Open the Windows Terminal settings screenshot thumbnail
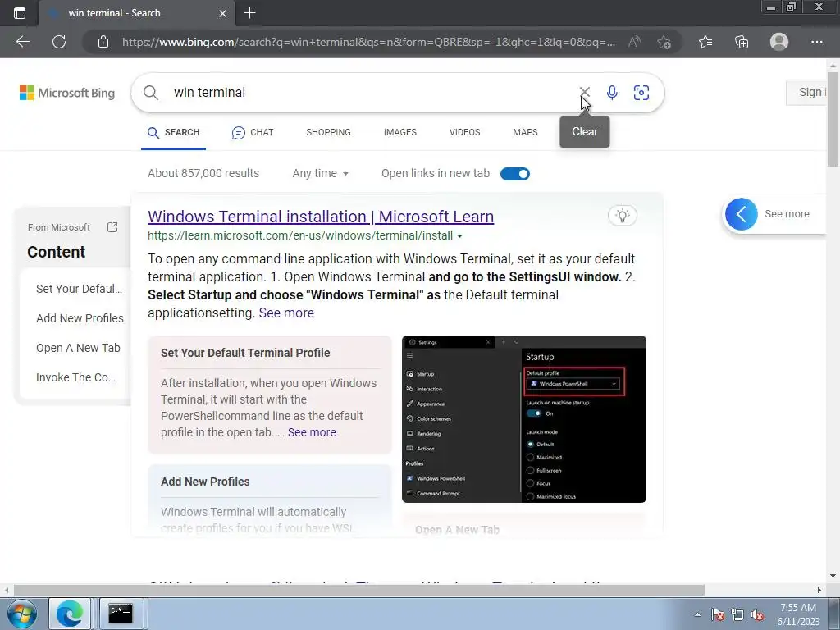Screen dimensions: 840x630 click(524, 419)
